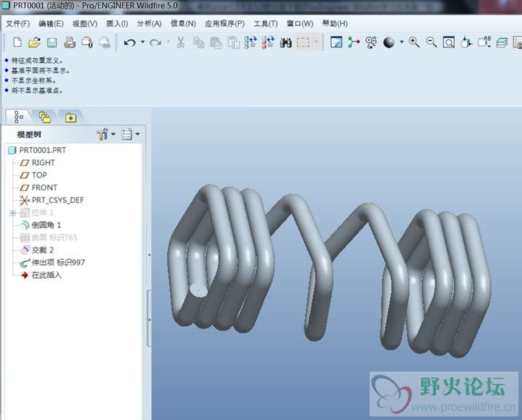Open the model tree Show dropdown
Image resolution: width=522 pixels, height=420 pixels.
click(130, 134)
